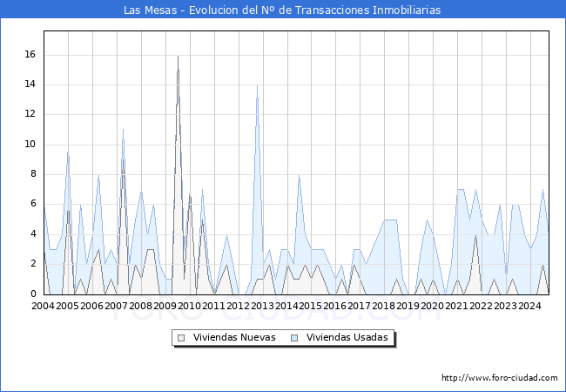Click the y-axis value 6

pyautogui.click(x=34, y=204)
